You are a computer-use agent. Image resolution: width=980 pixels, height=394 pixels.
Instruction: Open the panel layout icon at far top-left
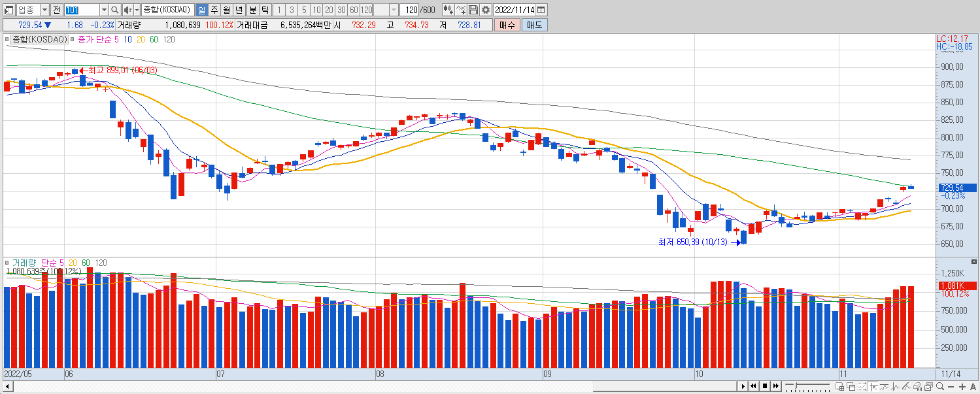point(8,10)
